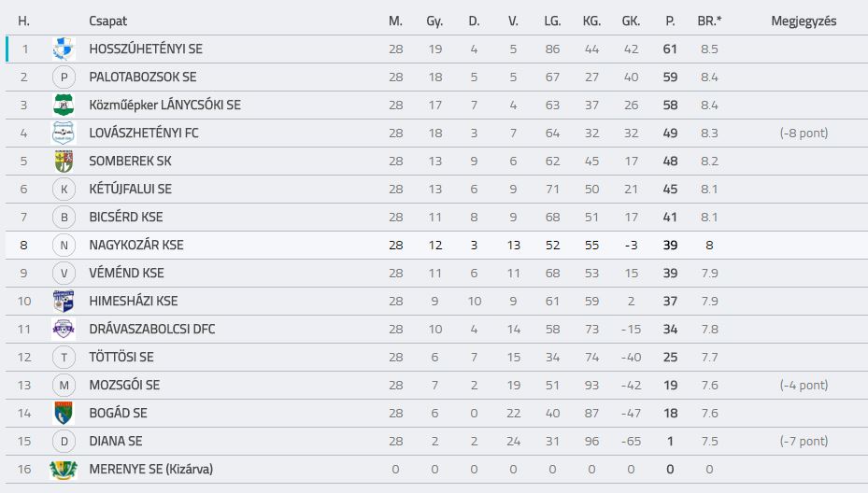The height and width of the screenshot is (493, 868).
Task: Click the Bogád SE shield crest
Action: pyautogui.click(x=64, y=414)
